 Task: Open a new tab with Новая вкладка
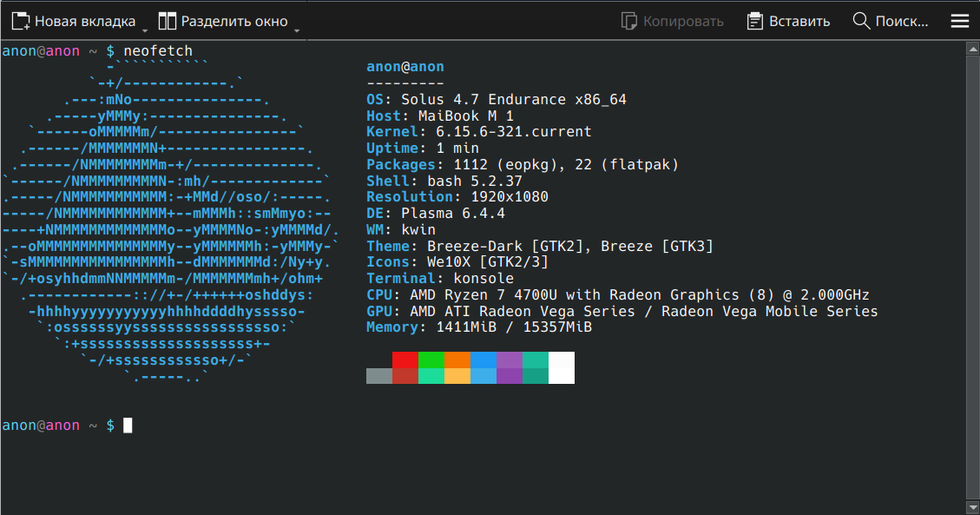tap(75, 21)
